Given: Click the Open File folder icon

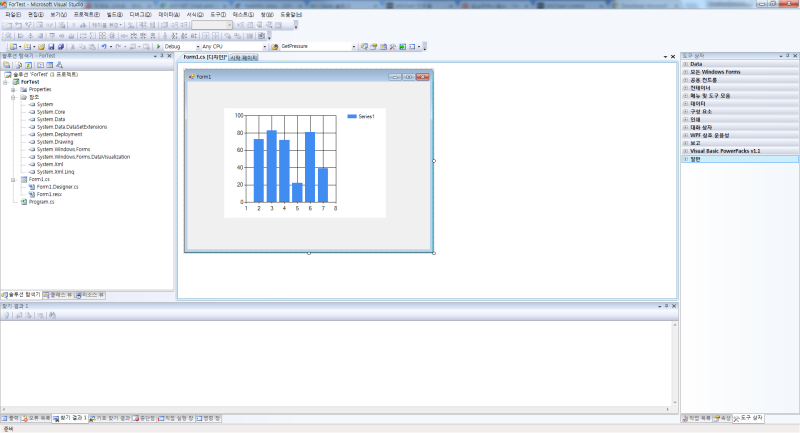Looking at the screenshot, I should [x=41, y=46].
